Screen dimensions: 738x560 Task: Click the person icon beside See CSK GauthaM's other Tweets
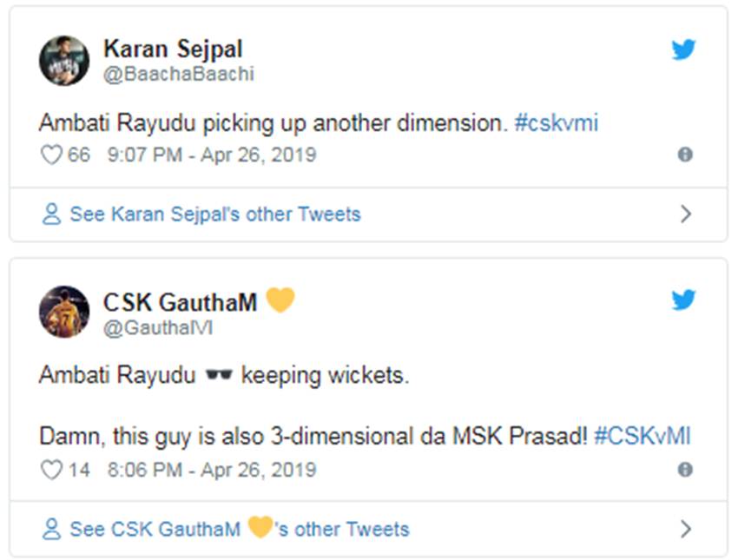point(51,529)
